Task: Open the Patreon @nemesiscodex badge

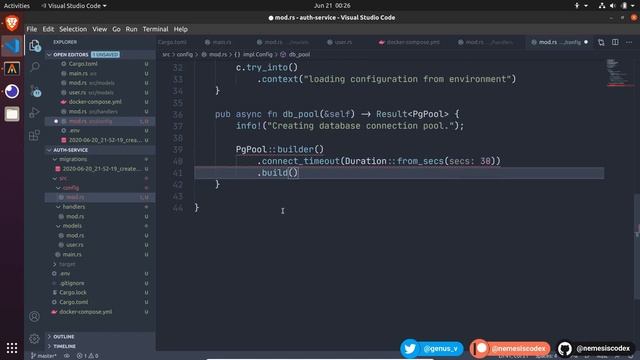Action: (510, 349)
